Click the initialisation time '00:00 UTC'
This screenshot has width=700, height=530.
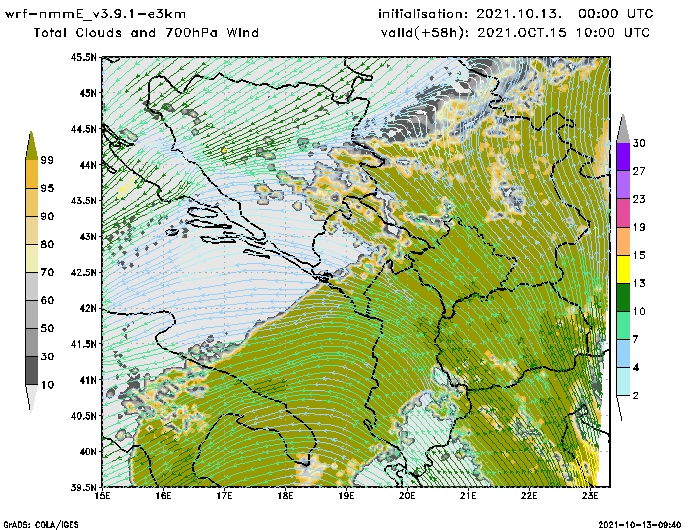[x=616, y=14]
